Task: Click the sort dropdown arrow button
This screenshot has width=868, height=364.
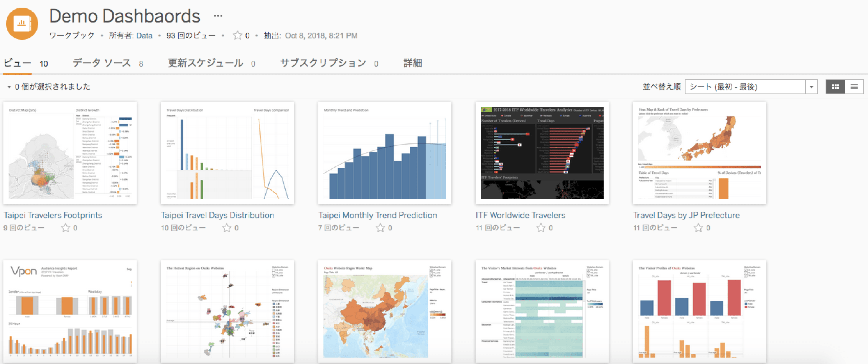Action: (x=811, y=87)
